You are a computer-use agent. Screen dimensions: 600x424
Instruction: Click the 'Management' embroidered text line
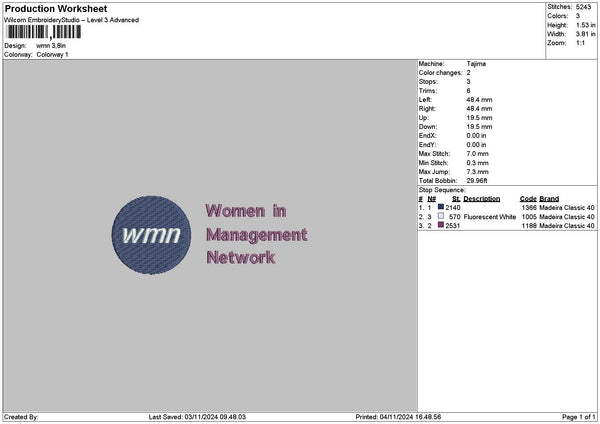(257, 235)
